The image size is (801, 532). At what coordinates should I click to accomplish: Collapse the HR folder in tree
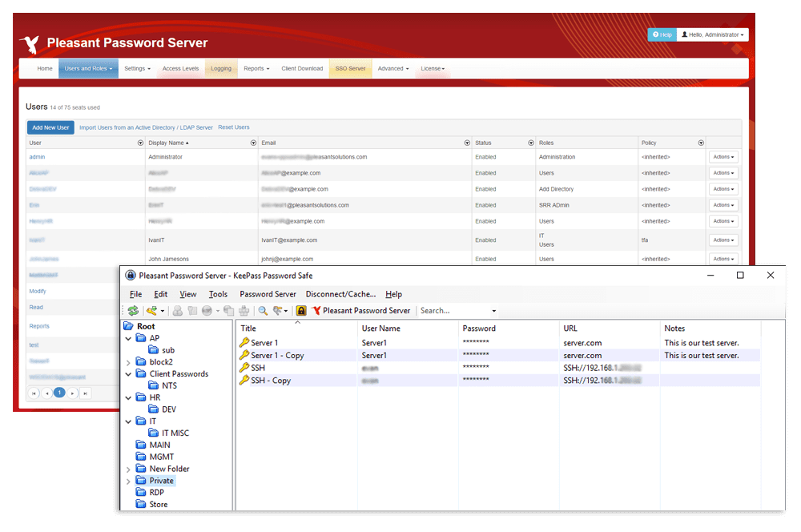tap(128, 397)
